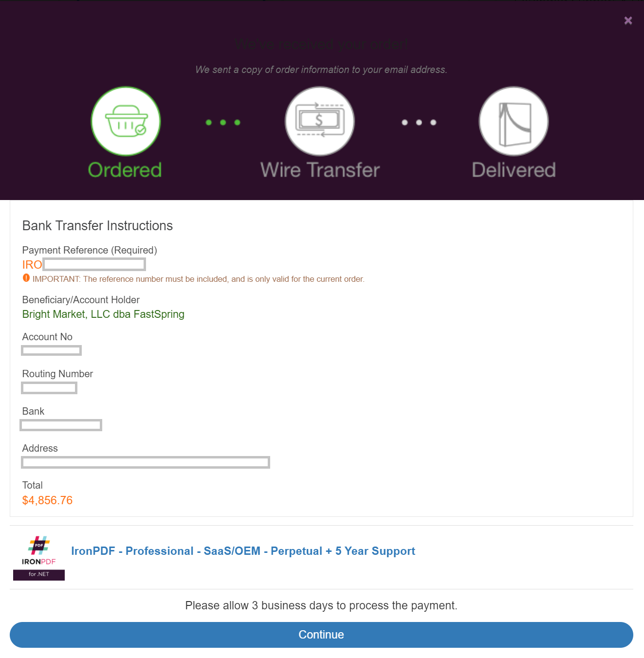Select the total amount $4,856.76
Image resolution: width=644 pixels, height=658 pixels.
click(x=47, y=500)
